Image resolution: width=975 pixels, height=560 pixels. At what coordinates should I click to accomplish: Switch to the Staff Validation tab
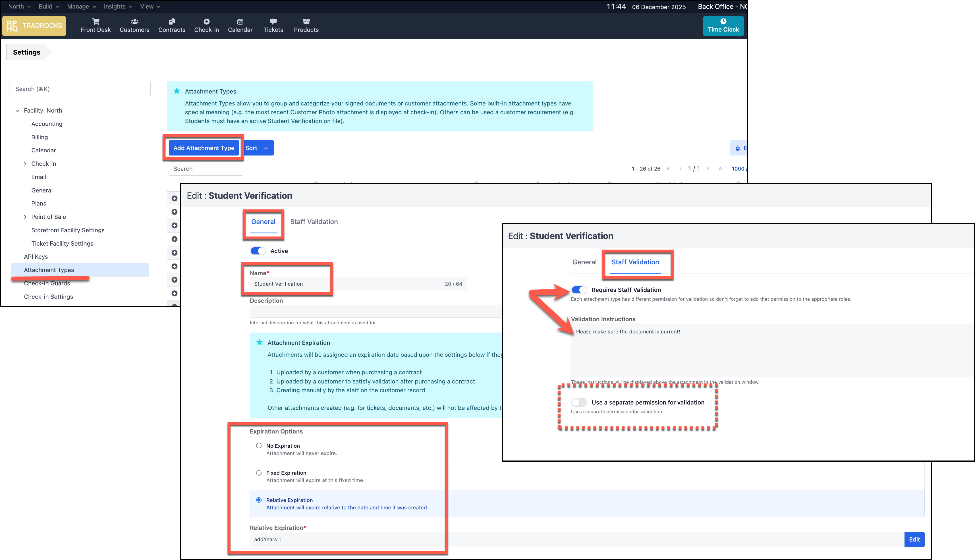314,221
